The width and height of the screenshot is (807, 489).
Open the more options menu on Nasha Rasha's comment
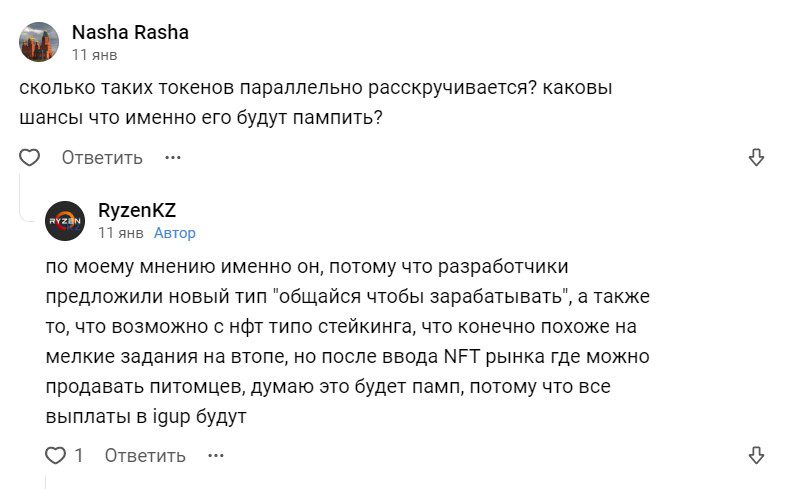click(173, 158)
